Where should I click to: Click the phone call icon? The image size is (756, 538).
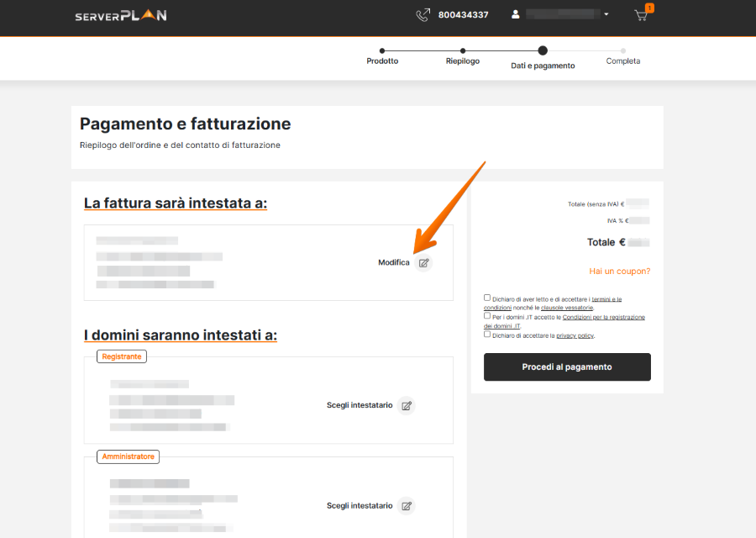click(423, 15)
